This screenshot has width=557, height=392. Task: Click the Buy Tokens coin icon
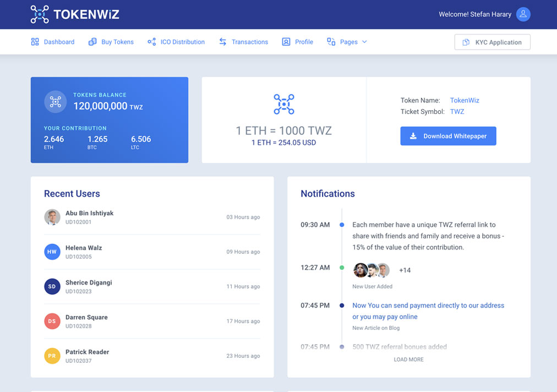click(x=92, y=41)
